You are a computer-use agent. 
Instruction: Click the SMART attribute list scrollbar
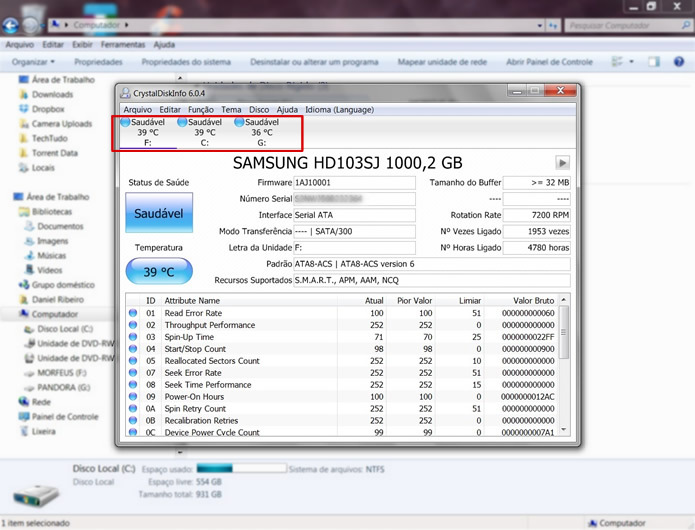(x=564, y=370)
